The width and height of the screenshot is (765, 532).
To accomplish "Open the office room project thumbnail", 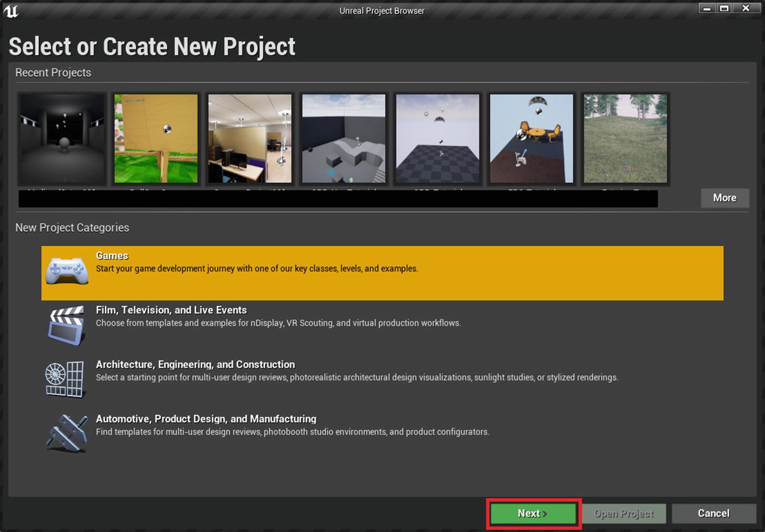I will point(250,139).
